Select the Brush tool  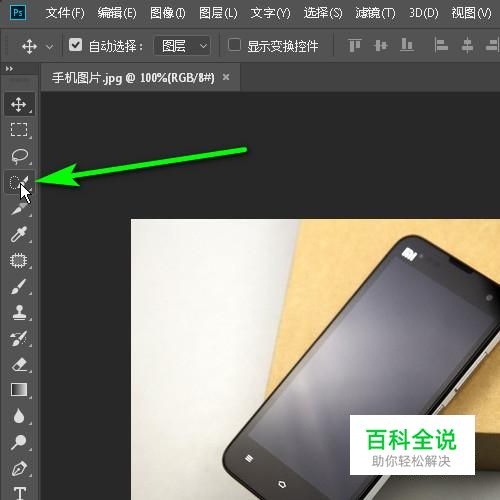point(19,286)
